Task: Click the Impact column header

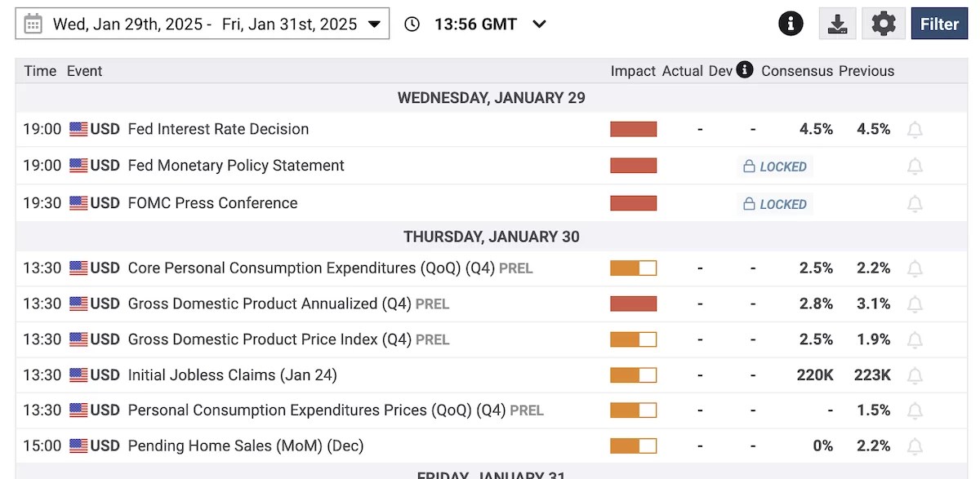Action: [633, 71]
